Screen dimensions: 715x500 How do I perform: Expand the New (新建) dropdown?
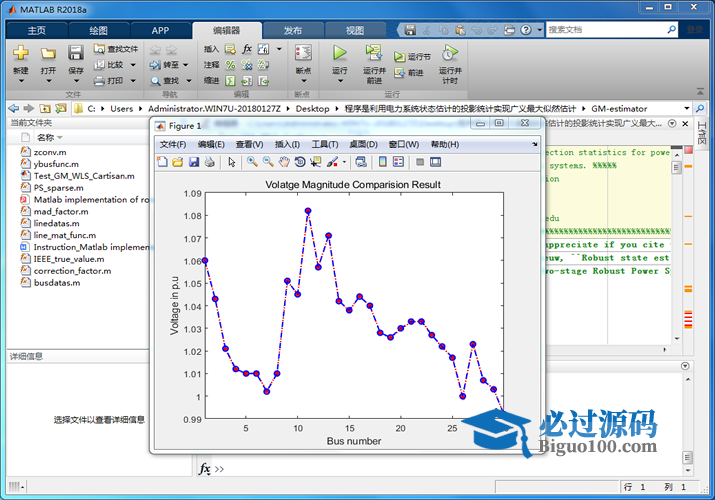[21, 79]
